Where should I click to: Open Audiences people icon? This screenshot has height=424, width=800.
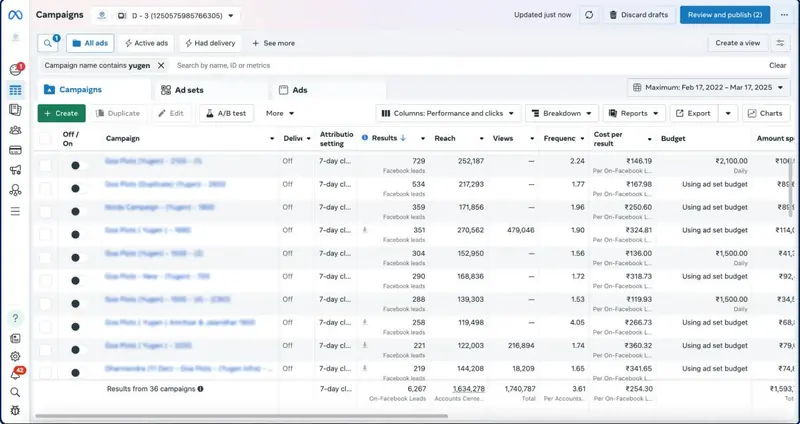15,130
